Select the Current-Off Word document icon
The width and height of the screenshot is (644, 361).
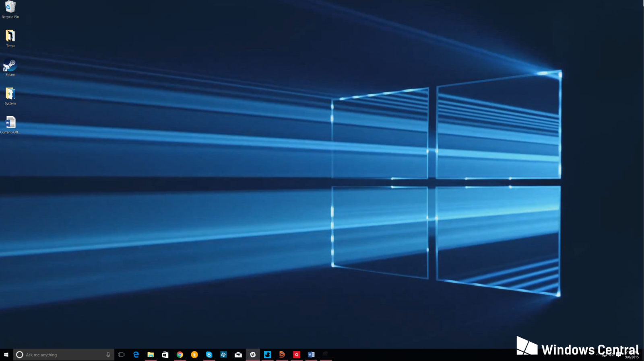click(10, 124)
